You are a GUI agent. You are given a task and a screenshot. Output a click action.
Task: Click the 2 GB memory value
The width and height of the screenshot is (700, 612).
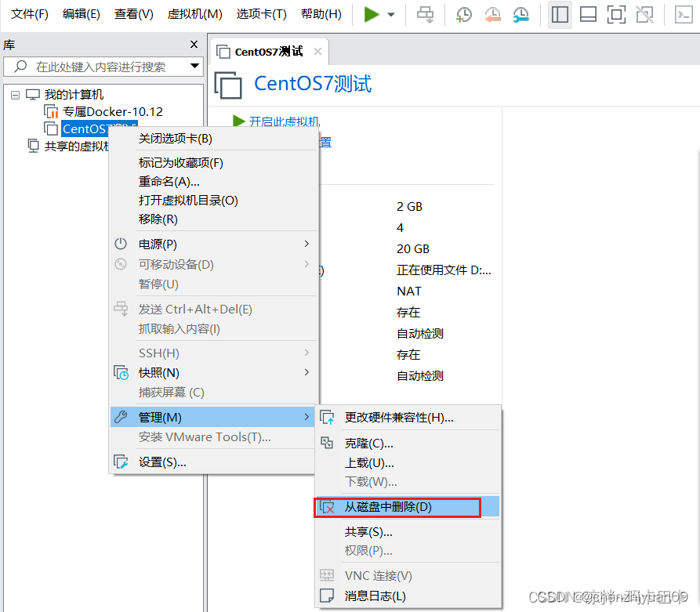(409, 207)
